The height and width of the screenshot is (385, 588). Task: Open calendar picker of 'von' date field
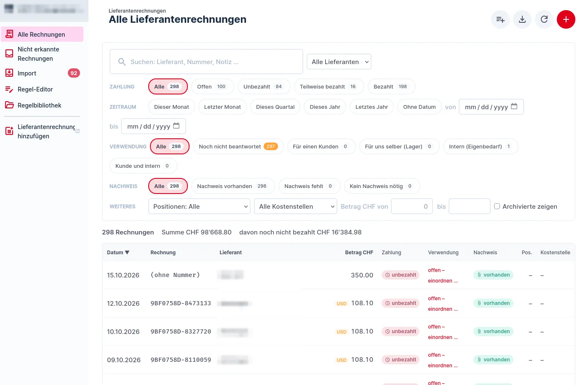click(x=514, y=107)
